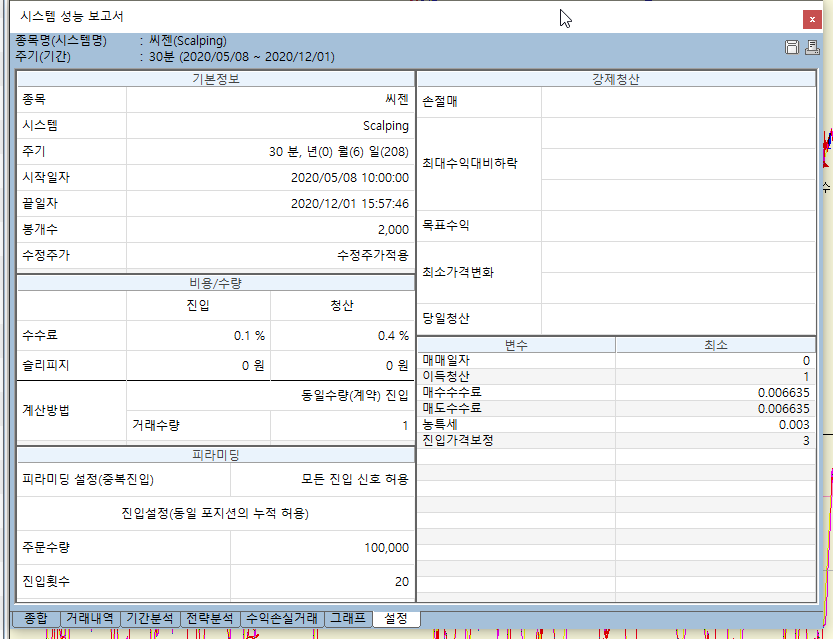Select the 기간분석 tab
This screenshot has height=639, width=833.
[x=150, y=618]
